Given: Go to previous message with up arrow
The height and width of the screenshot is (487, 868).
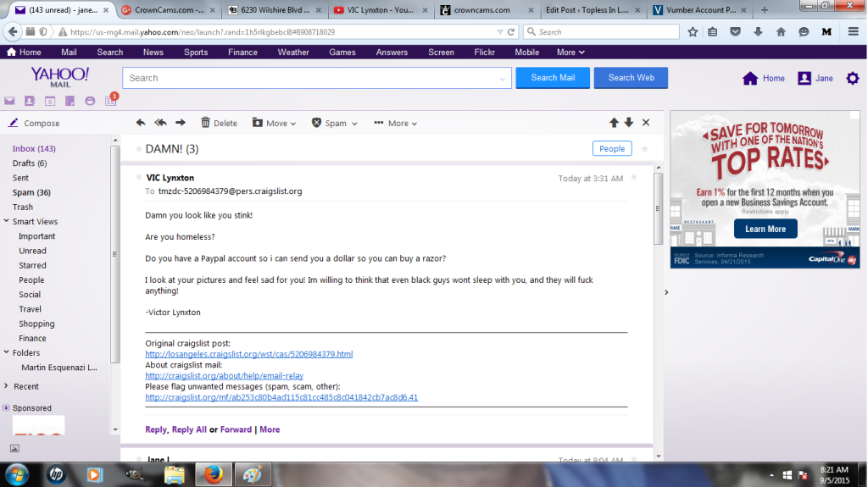Looking at the screenshot, I should pos(614,122).
